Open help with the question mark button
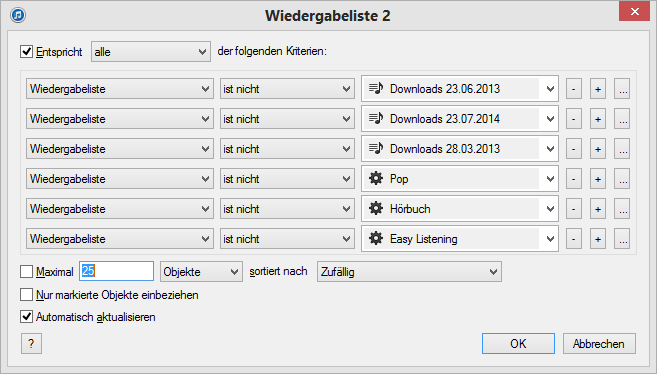 pos(31,344)
